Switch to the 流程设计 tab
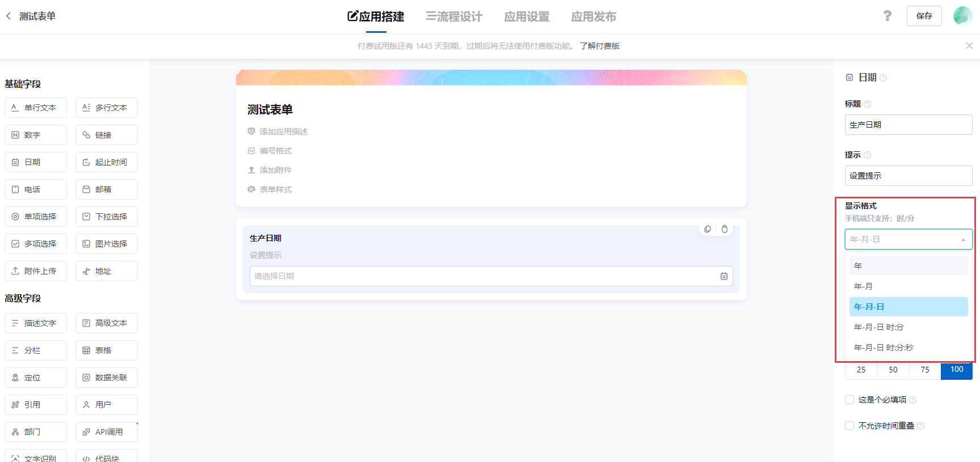The height and width of the screenshot is (462, 980). pyautogui.click(x=454, y=16)
